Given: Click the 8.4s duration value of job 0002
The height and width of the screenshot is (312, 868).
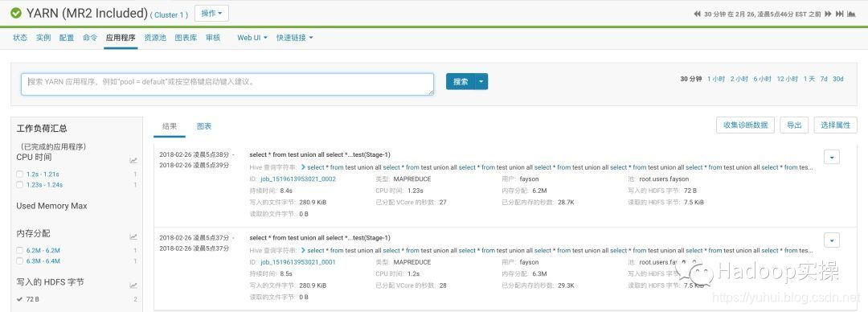Looking at the screenshot, I should click(x=285, y=191).
